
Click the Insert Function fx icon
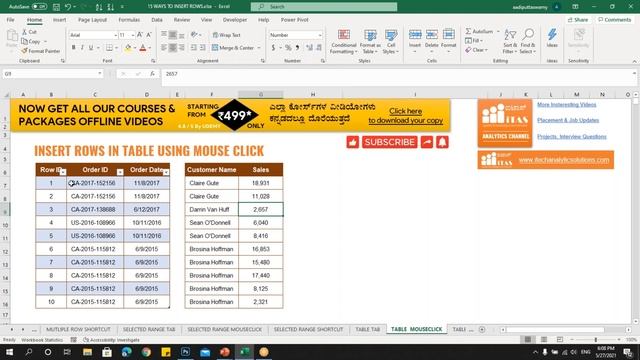152,74
